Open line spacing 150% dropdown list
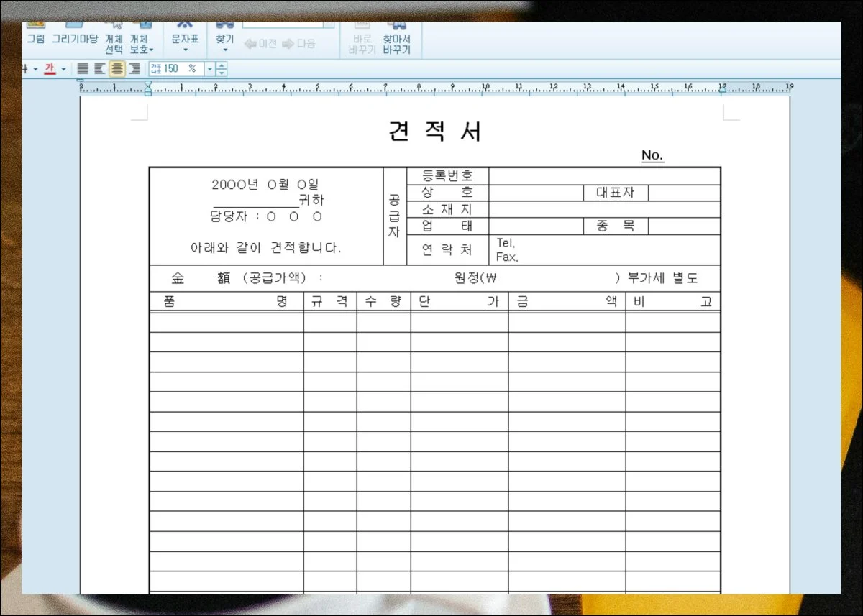863x616 pixels. click(211, 69)
